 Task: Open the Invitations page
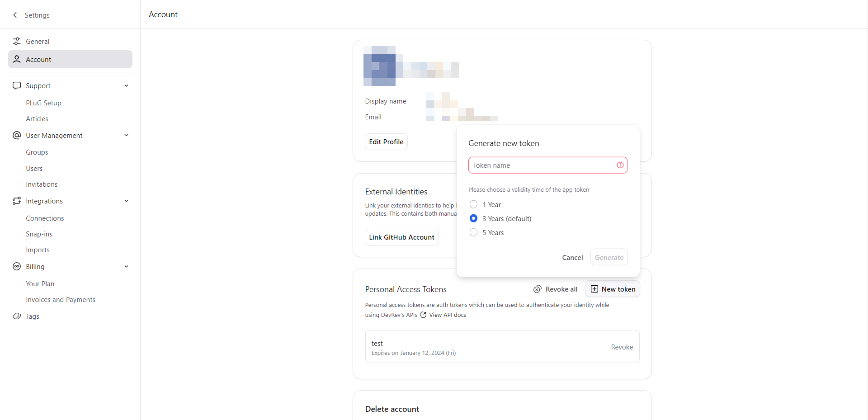[41, 184]
